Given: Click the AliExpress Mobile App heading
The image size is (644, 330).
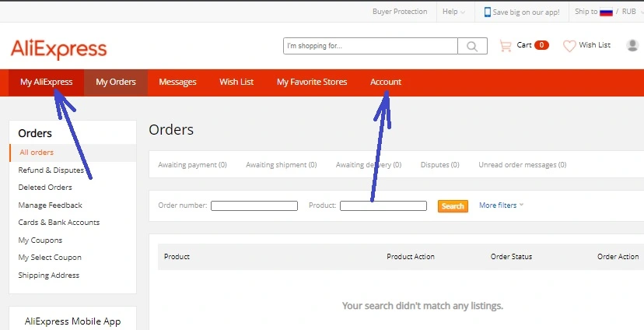Looking at the screenshot, I should [x=72, y=321].
